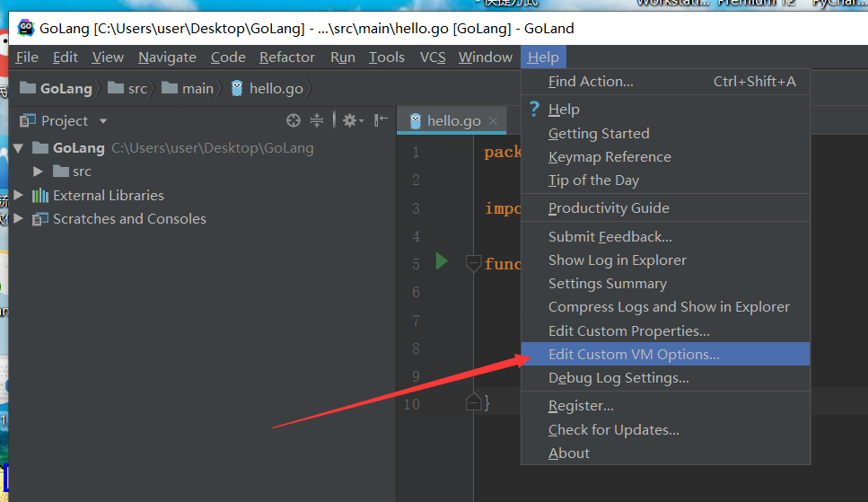Select Check for Updates
This screenshot has height=502, width=868.
pos(665,429)
